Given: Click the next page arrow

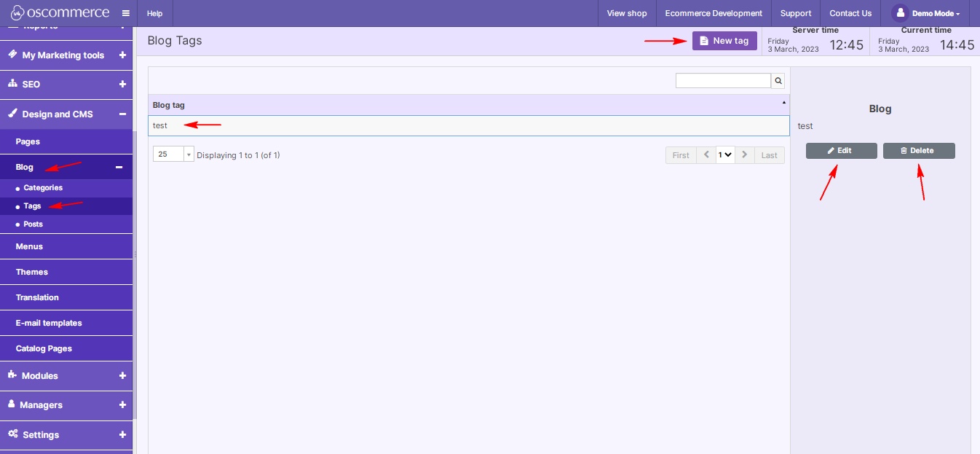Looking at the screenshot, I should (x=744, y=155).
